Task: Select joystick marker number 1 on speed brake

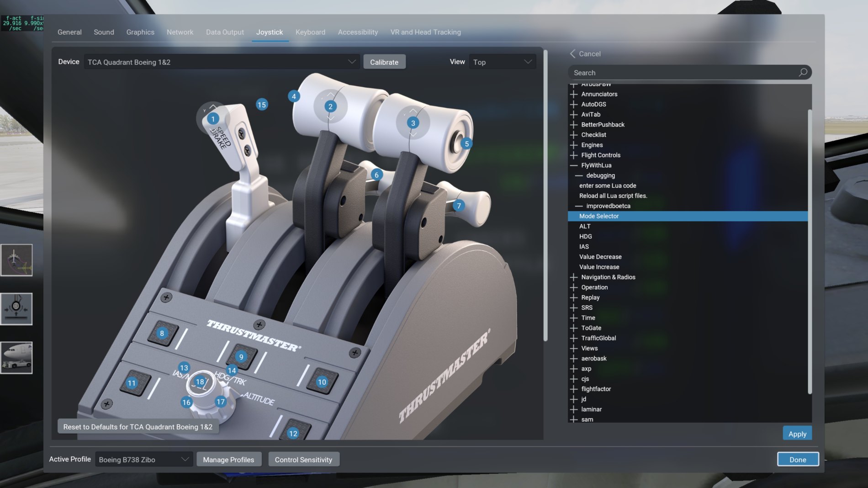Action: pos(213,119)
